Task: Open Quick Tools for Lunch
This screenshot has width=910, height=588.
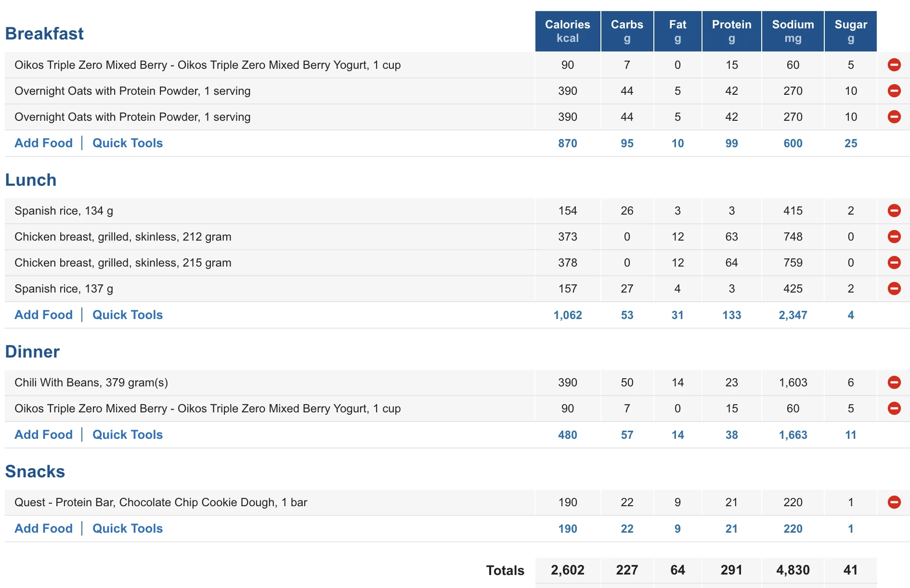Action: tap(128, 315)
